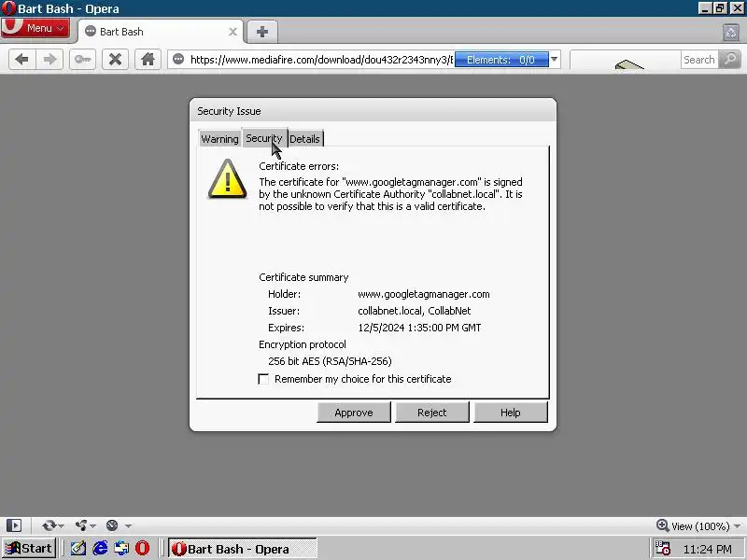Click the View (100%) zoom button
Viewport: 747px width, 560px height.
click(693, 526)
